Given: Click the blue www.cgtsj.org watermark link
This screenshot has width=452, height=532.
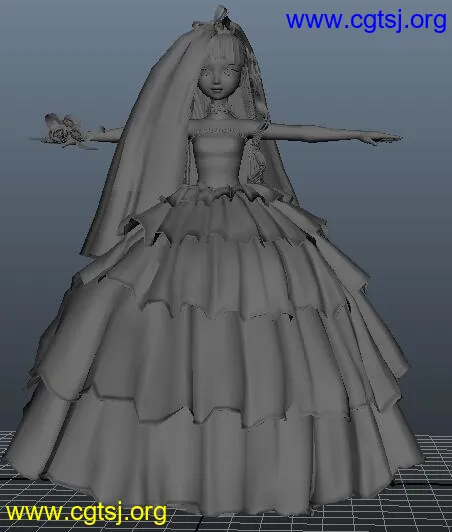Looking at the screenshot, I should click(x=366, y=21).
